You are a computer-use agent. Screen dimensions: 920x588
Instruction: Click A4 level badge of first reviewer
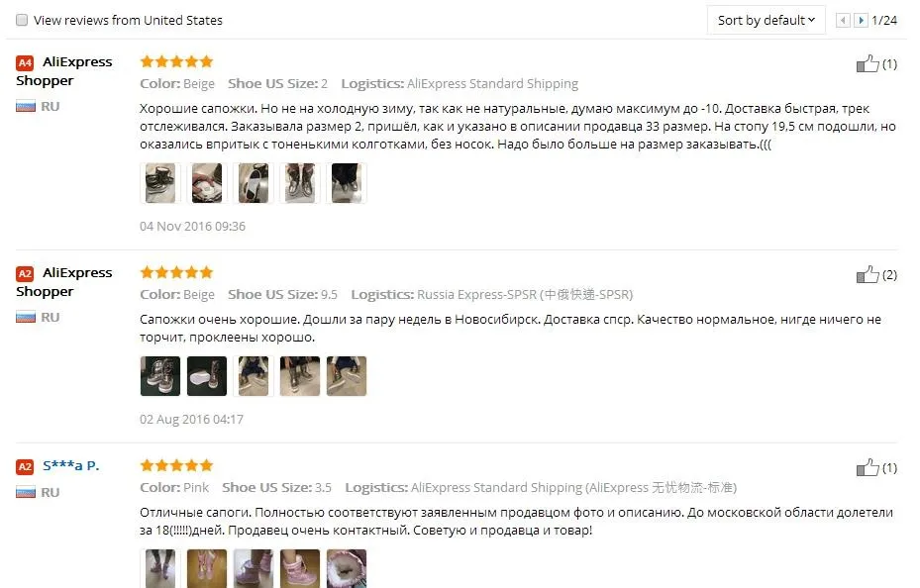[x=25, y=62]
